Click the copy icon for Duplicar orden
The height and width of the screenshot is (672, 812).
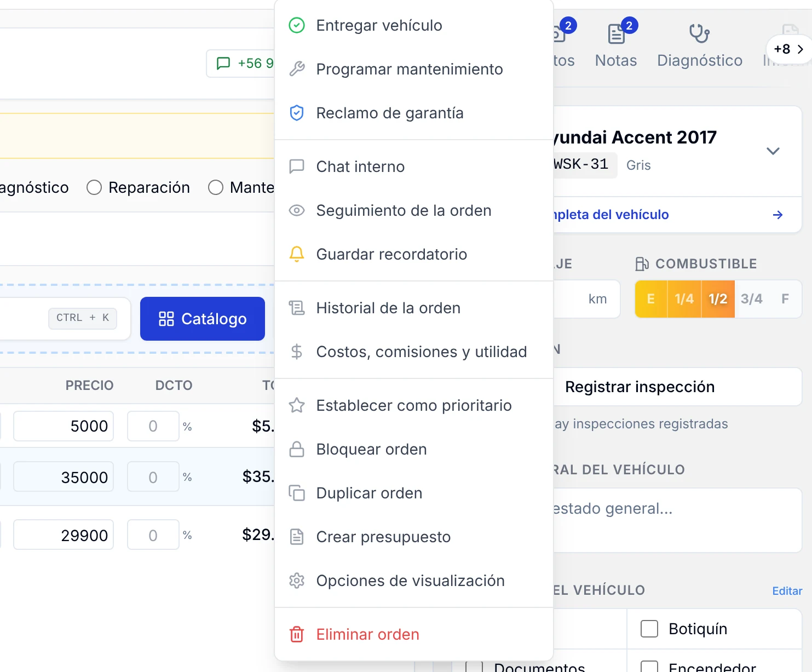296,493
